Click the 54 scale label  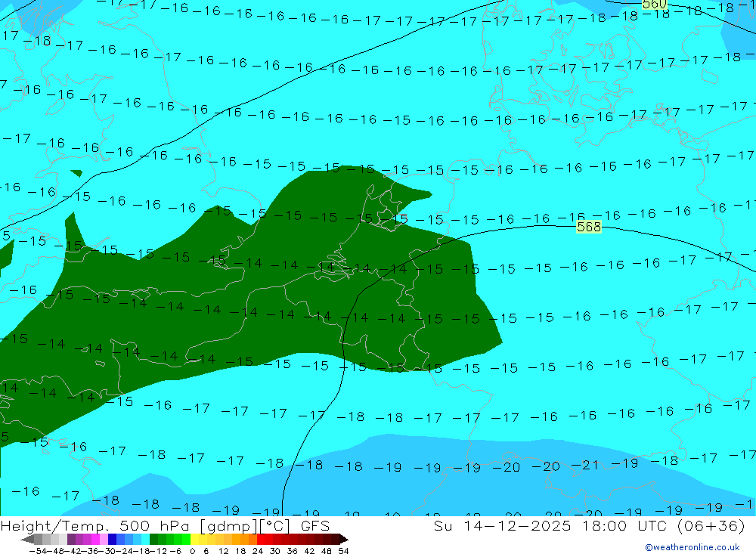pyautogui.click(x=343, y=551)
